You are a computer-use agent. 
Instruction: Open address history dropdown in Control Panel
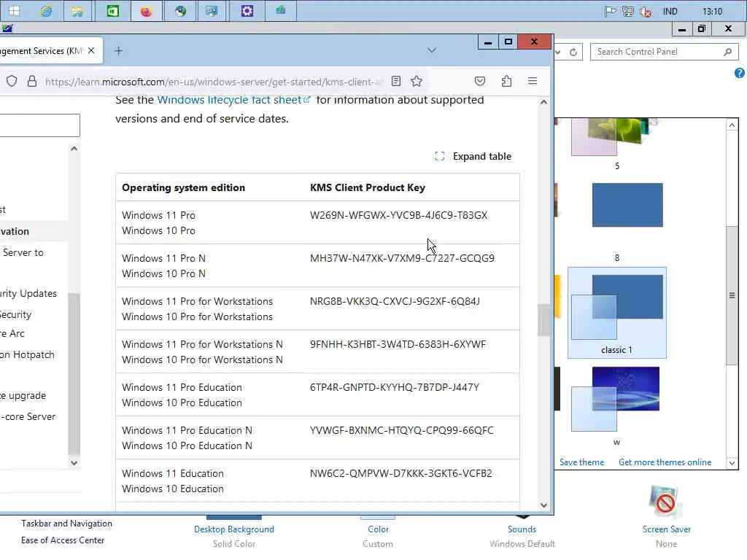[558, 52]
